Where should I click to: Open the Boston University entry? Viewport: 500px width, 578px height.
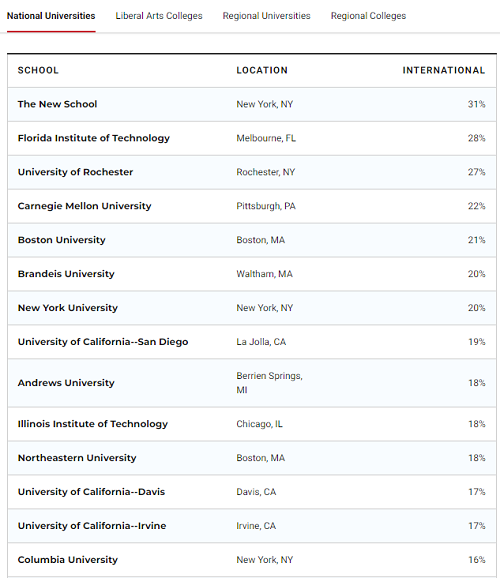point(62,240)
